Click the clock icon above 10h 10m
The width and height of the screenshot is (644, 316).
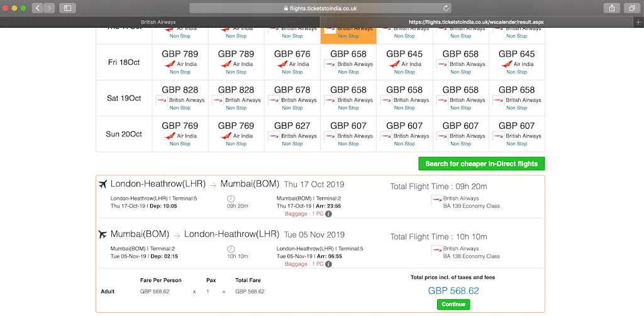[231, 249]
